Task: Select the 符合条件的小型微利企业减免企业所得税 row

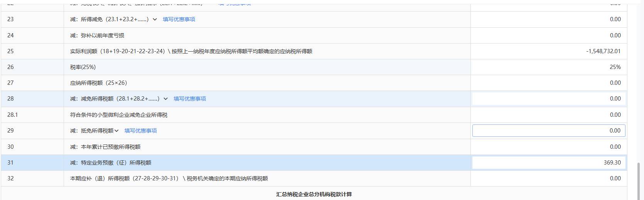Action: point(119,115)
